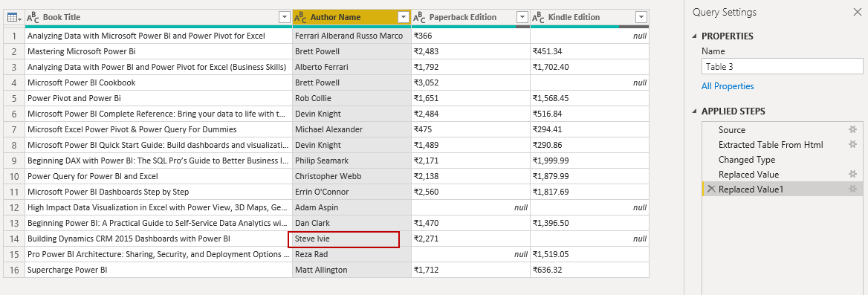Select the Kindle Edition column header
The image size is (868, 295).
[x=589, y=18]
